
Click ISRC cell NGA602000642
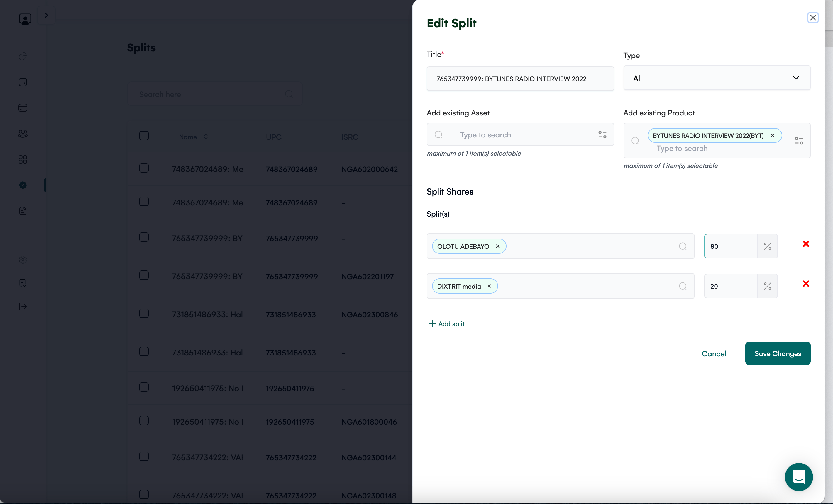[x=370, y=169]
